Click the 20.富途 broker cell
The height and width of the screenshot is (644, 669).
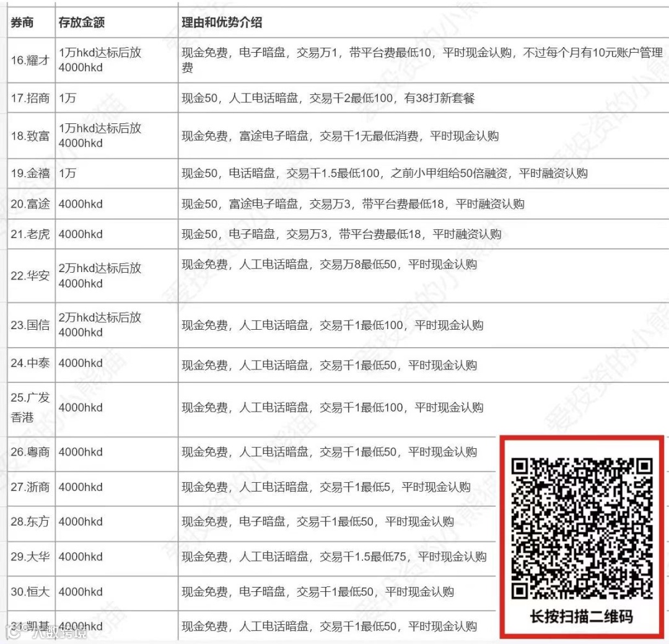30,204
